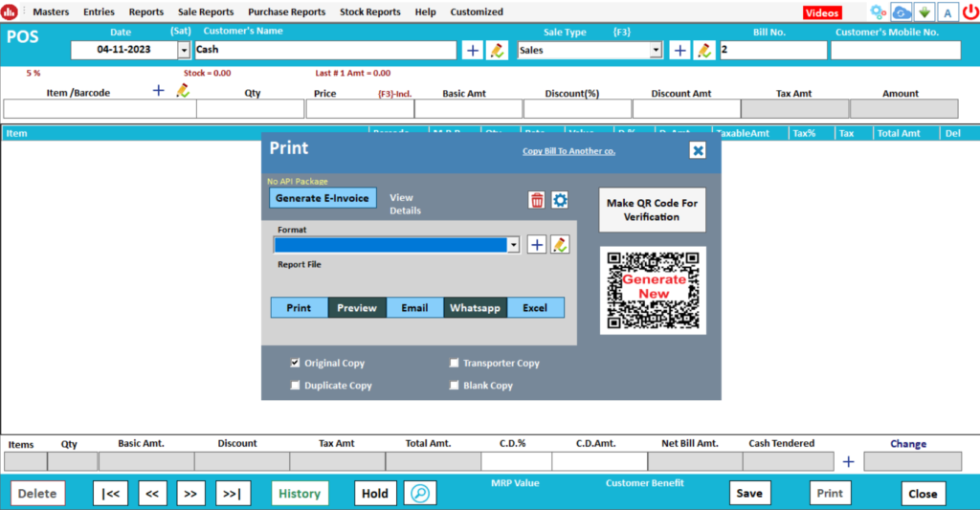This screenshot has width=980, height=510.
Task: Click the red trash delete icon in Print dialog
Action: [537, 200]
